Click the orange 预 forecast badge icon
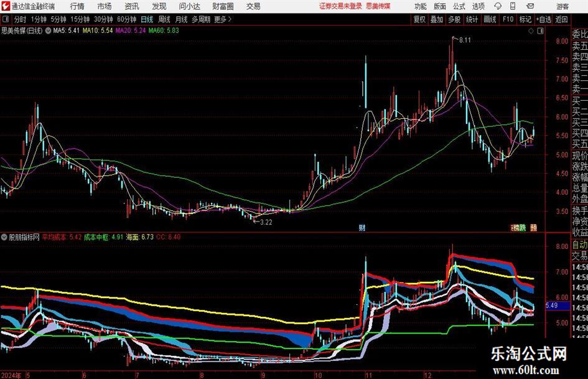 pyautogui.click(x=533, y=228)
